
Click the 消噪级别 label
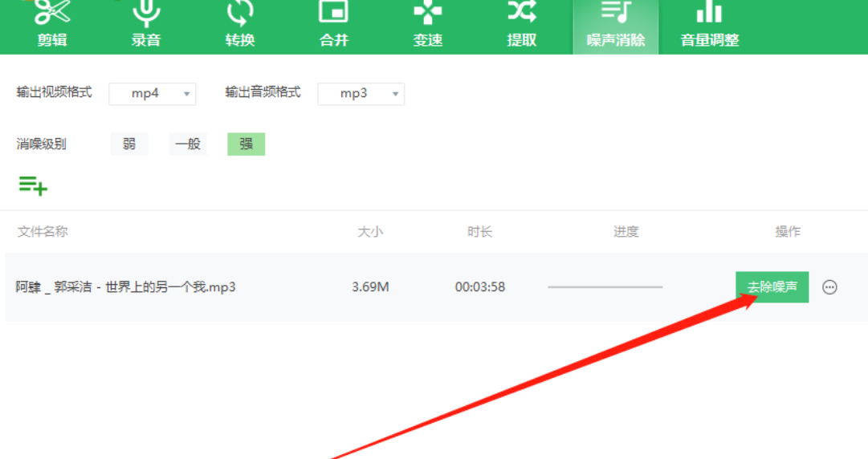[x=42, y=144]
